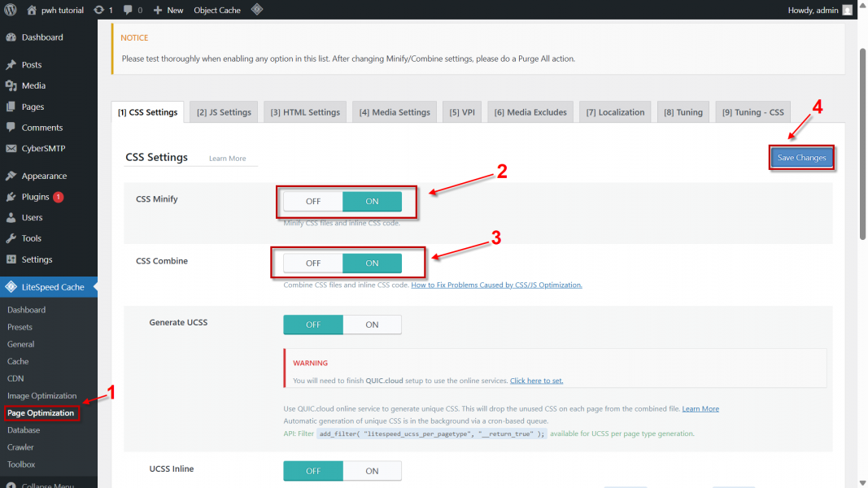Click the Tools wrench icon
This screenshot has height=488, width=868.
pyautogui.click(x=11, y=238)
